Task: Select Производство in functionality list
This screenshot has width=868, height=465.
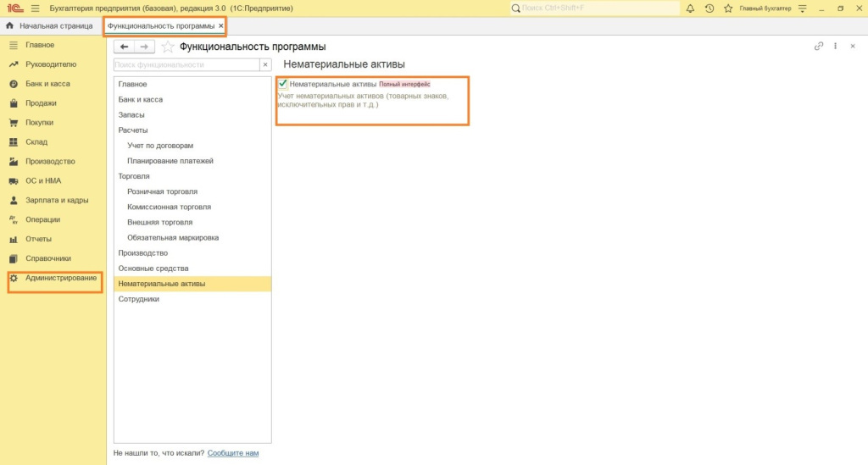Action: pyautogui.click(x=192, y=252)
